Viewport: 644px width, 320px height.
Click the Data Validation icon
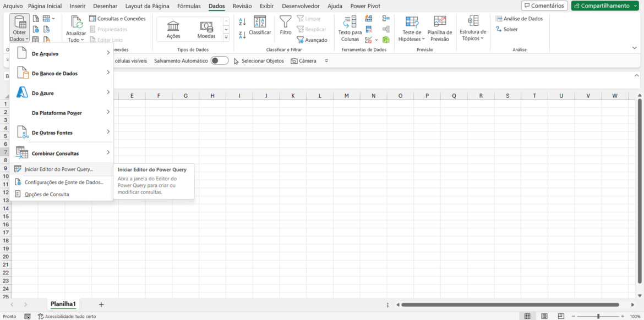[368, 40]
